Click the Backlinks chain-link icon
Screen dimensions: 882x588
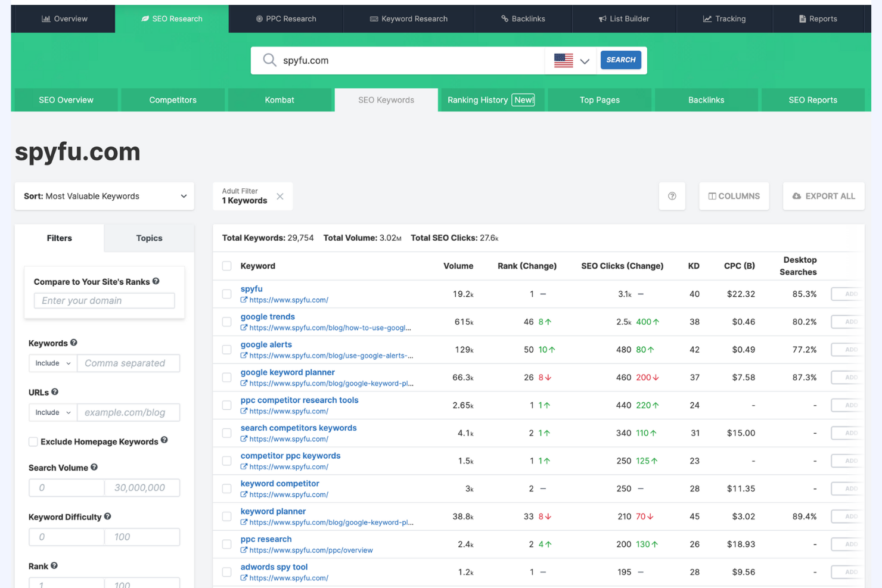(504, 18)
